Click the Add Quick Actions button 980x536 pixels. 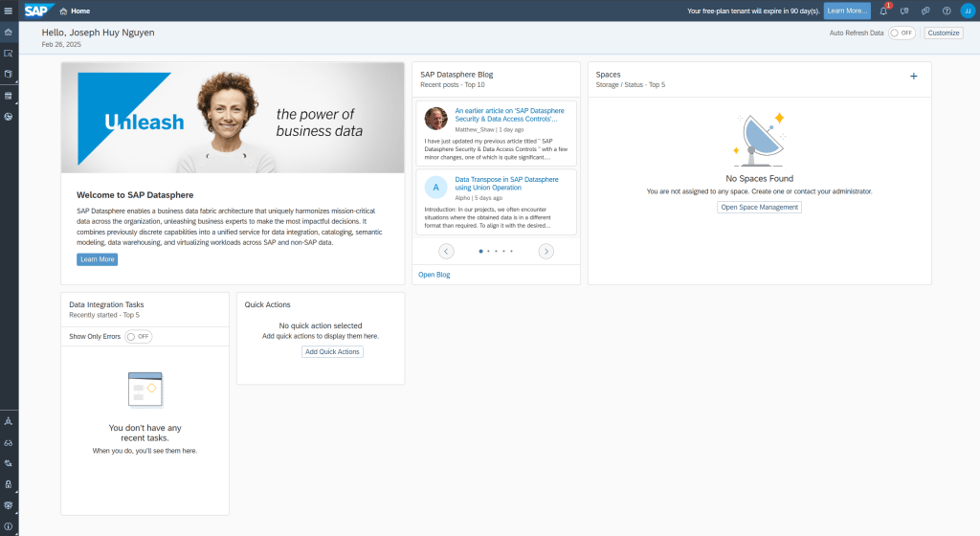[332, 352]
